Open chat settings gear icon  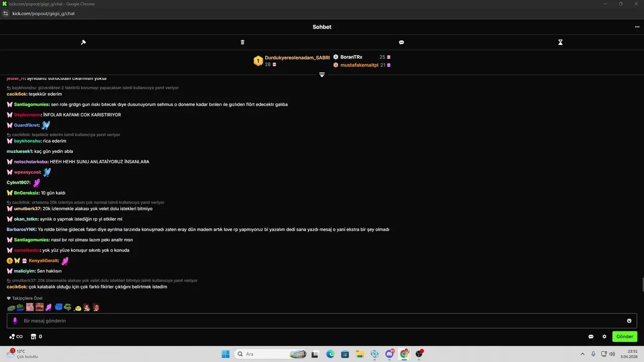(605, 336)
